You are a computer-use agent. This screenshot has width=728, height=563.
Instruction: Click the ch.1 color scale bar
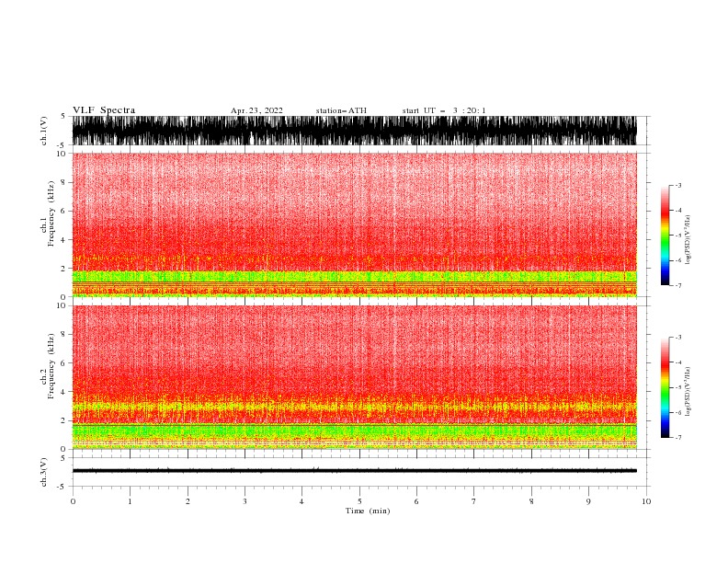point(665,235)
